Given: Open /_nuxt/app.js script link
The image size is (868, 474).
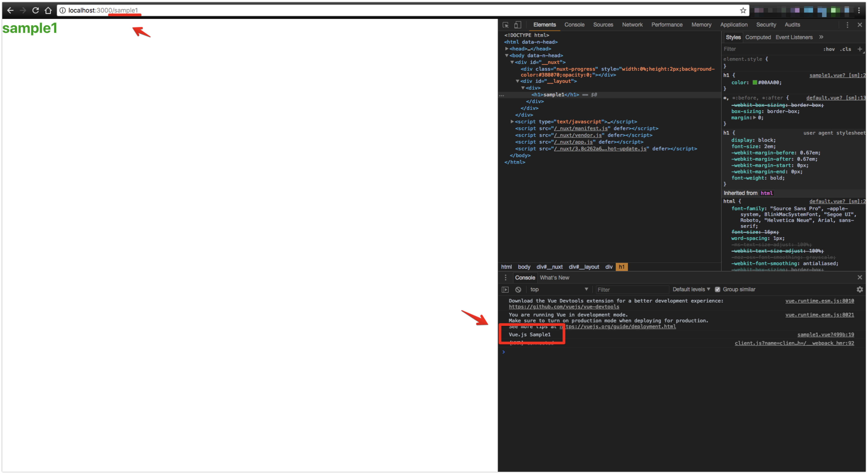Looking at the screenshot, I should pos(573,142).
